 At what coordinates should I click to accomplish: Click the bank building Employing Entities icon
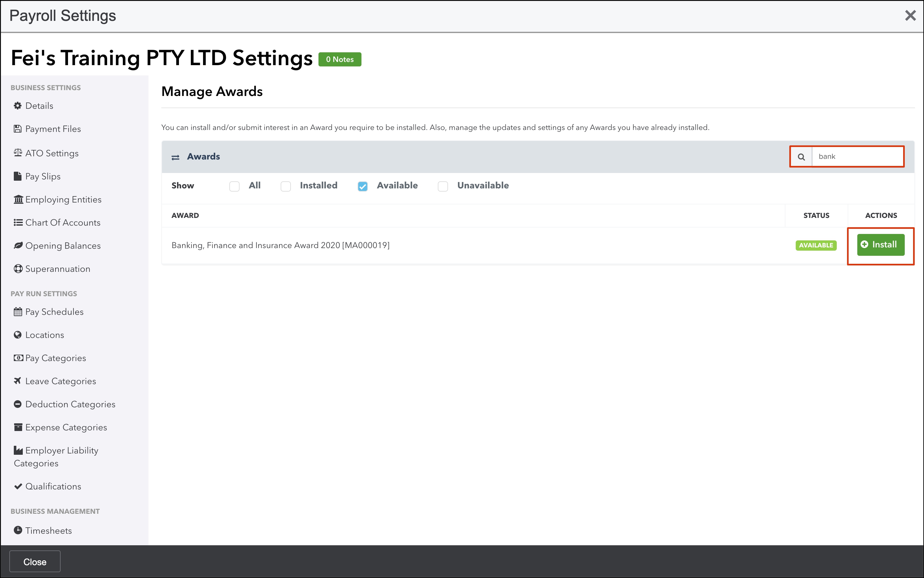[18, 199]
